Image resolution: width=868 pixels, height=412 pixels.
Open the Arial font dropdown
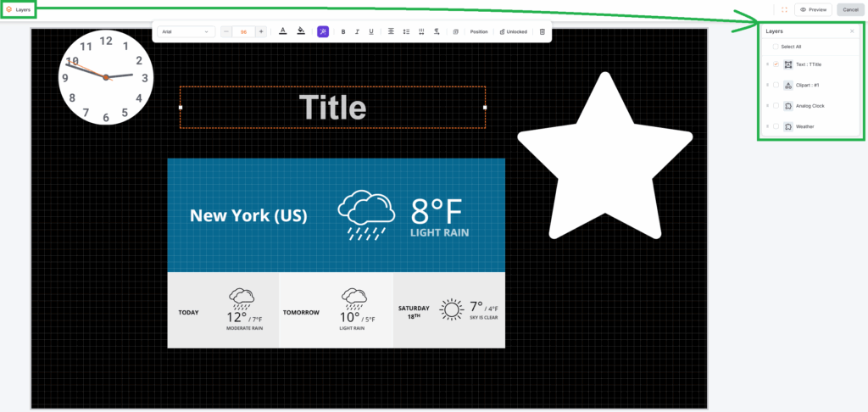pyautogui.click(x=185, y=31)
